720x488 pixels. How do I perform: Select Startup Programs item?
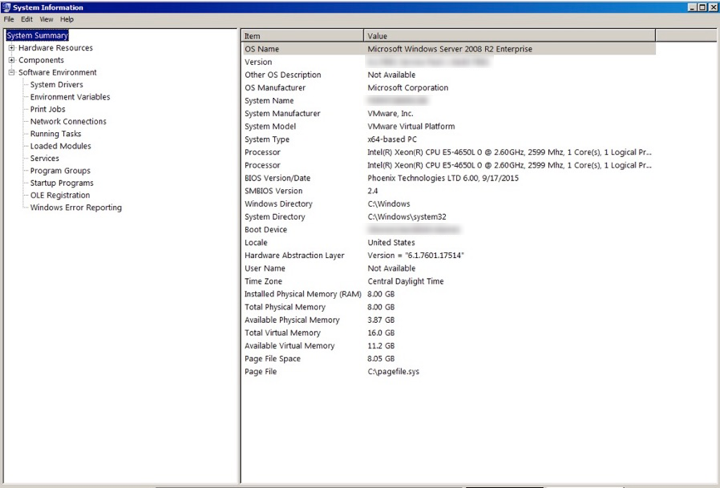click(x=61, y=183)
